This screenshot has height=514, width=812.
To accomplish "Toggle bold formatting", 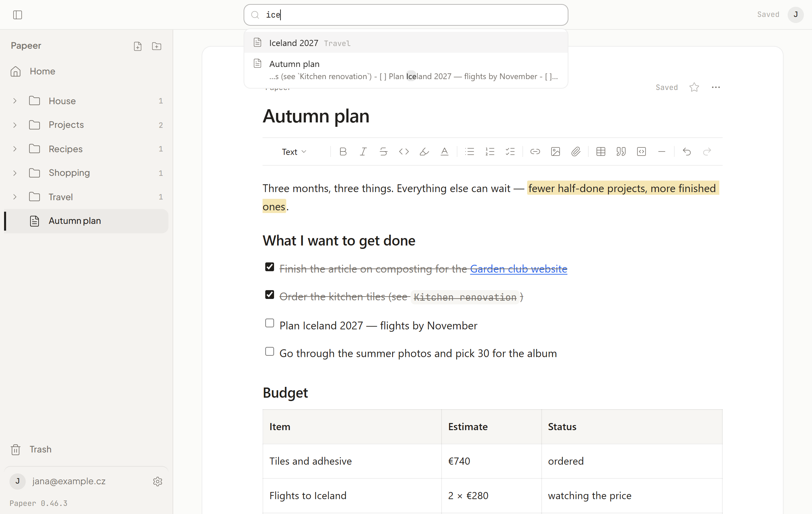I will pos(343,151).
